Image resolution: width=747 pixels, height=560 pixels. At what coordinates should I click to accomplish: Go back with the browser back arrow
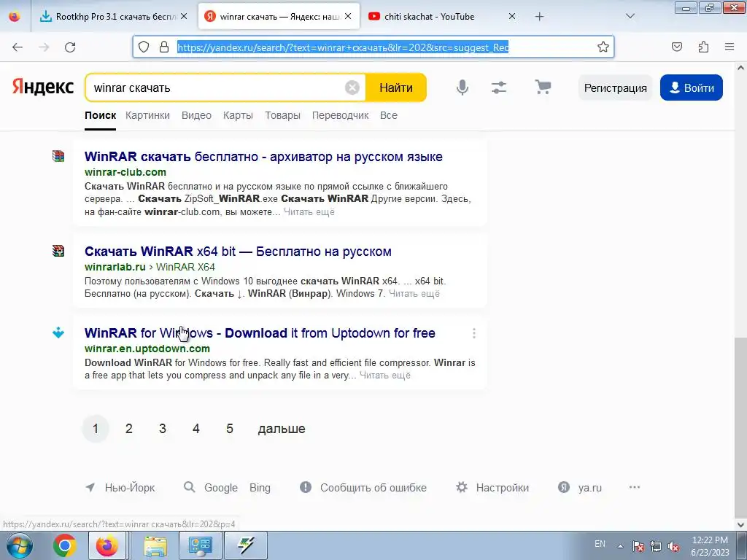pyautogui.click(x=18, y=47)
